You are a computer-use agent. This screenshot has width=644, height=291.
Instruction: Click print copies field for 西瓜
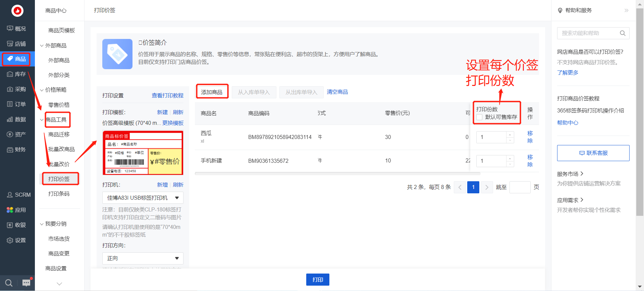click(x=491, y=137)
